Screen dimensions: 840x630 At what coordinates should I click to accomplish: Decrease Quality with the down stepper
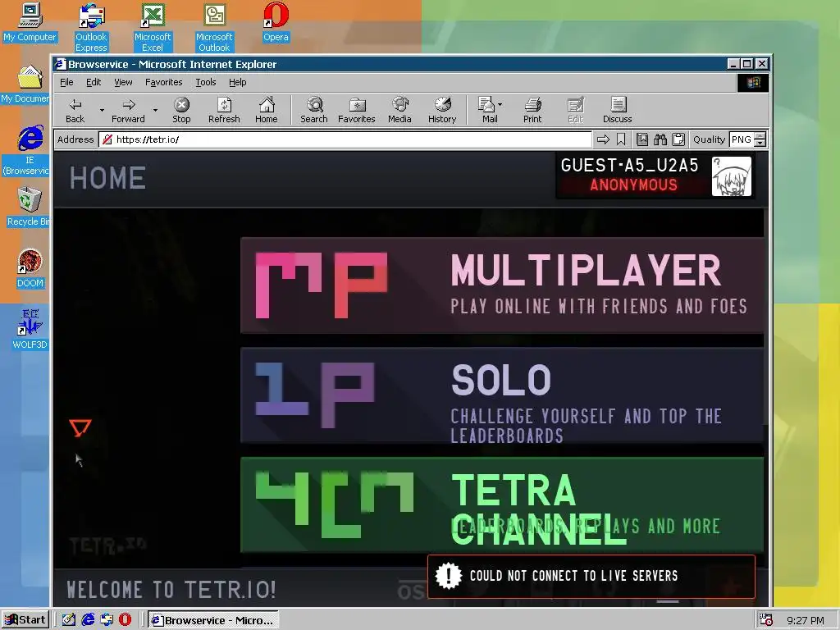[760, 144]
